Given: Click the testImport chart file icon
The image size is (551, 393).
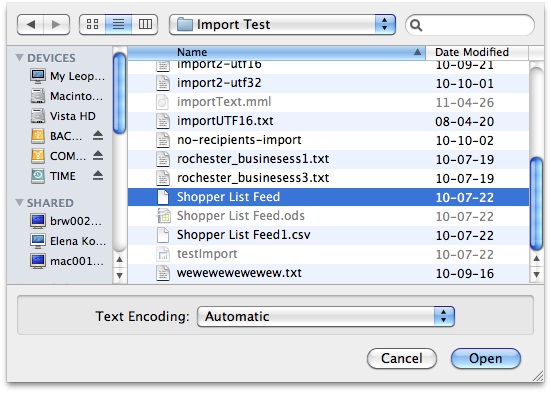Looking at the screenshot, I should pos(163,254).
